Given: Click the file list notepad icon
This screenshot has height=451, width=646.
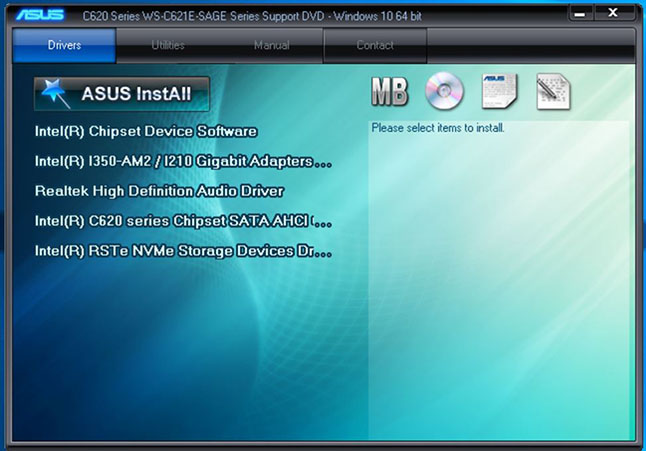Looking at the screenshot, I should [x=554, y=91].
